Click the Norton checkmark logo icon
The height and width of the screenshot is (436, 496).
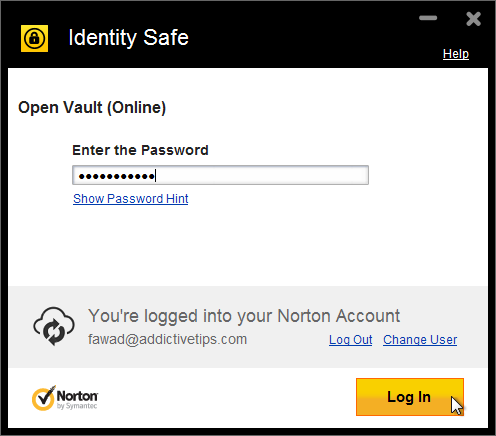[43, 398]
